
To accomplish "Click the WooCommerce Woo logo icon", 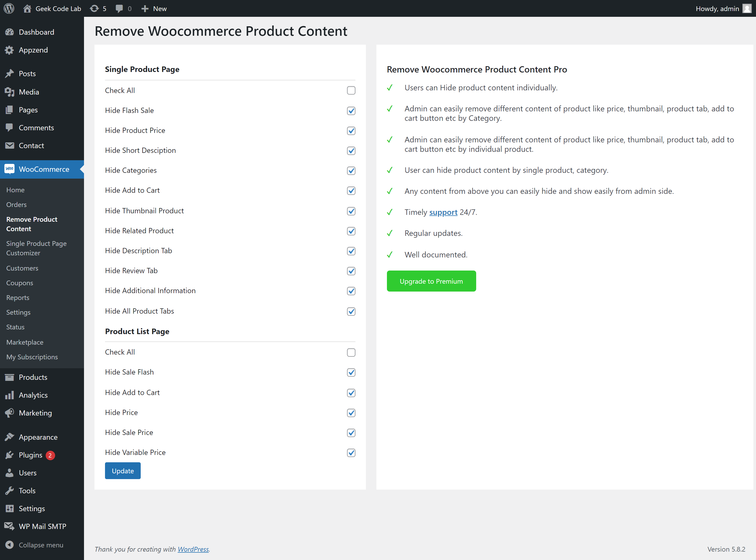I will pyautogui.click(x=9, y=169).
